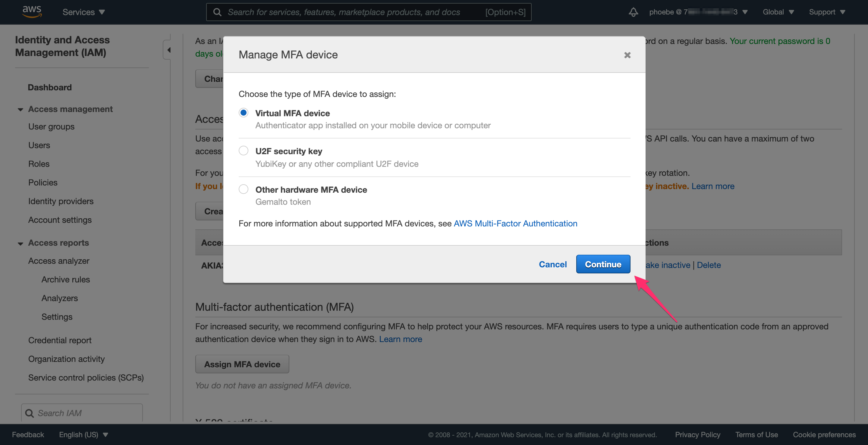This screenshot has width=868, height=445.
Task: Change language via English (US) dropdown
Action: [x=83, y=434]
